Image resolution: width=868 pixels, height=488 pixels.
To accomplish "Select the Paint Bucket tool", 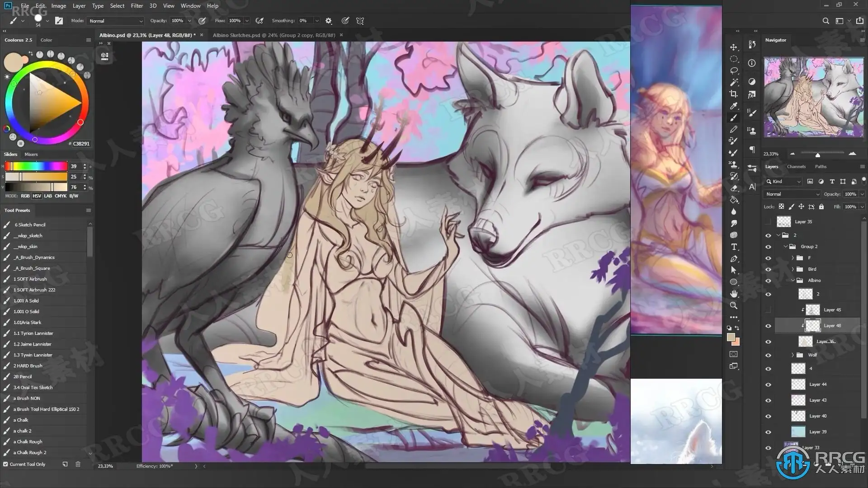I will point(733,200).
